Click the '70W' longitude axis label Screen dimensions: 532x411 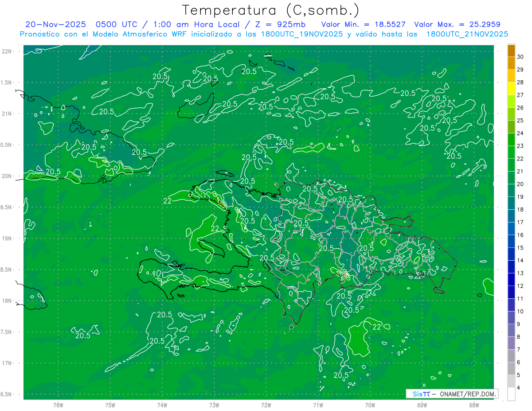[x=370, y=405]
